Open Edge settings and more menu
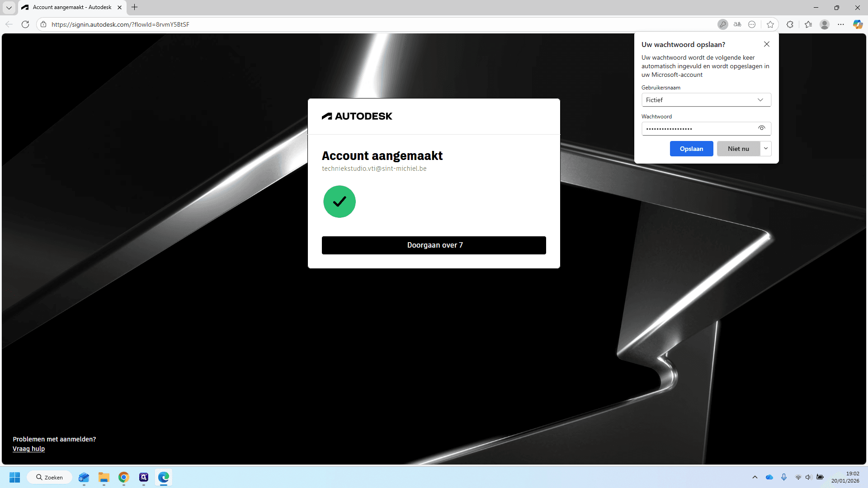The image size is (868, 488). tap(841, 24)
